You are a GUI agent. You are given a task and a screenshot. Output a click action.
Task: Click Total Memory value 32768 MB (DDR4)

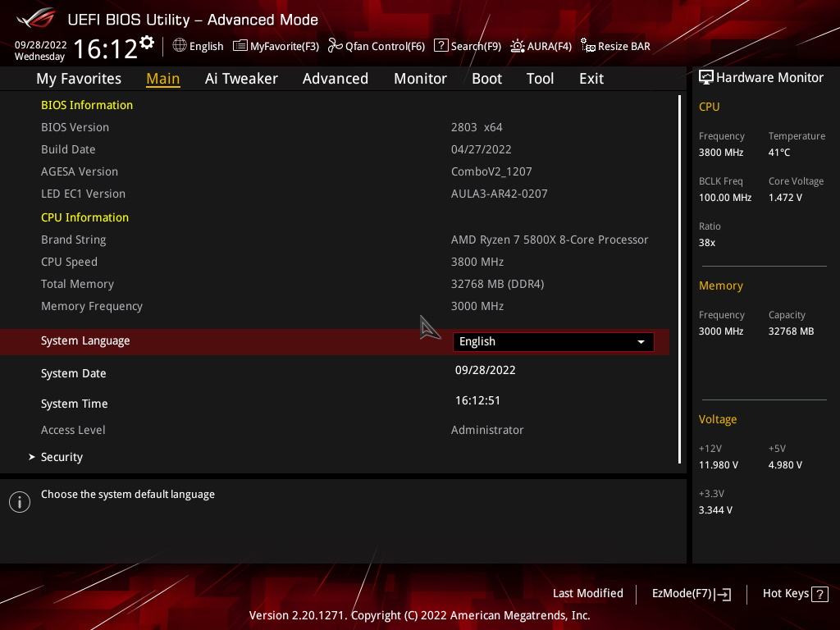[x=498, y=285]
